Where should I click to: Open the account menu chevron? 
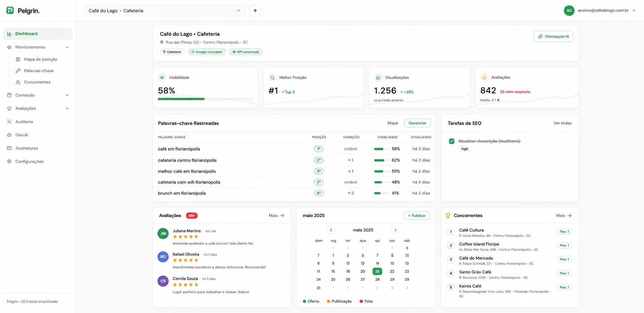pos(634,11)
